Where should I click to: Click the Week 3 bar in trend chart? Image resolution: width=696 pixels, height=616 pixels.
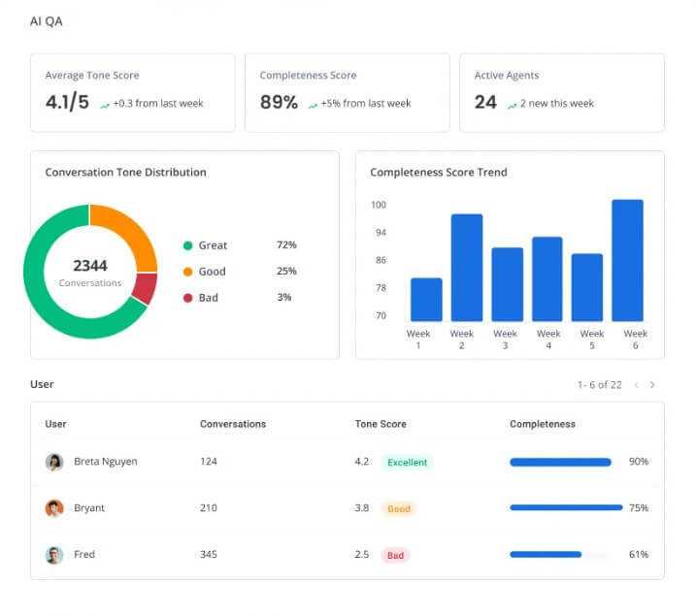[x=508, y=284]
